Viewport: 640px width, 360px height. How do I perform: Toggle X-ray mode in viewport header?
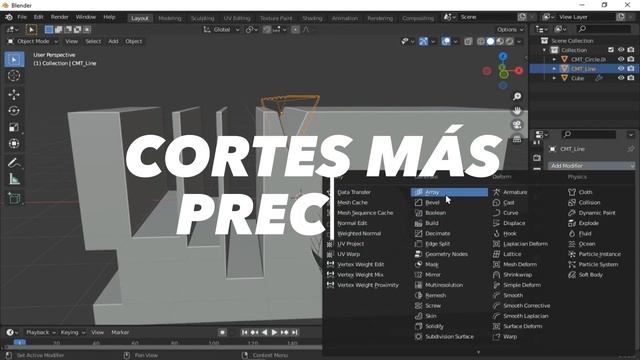point(468,41)
